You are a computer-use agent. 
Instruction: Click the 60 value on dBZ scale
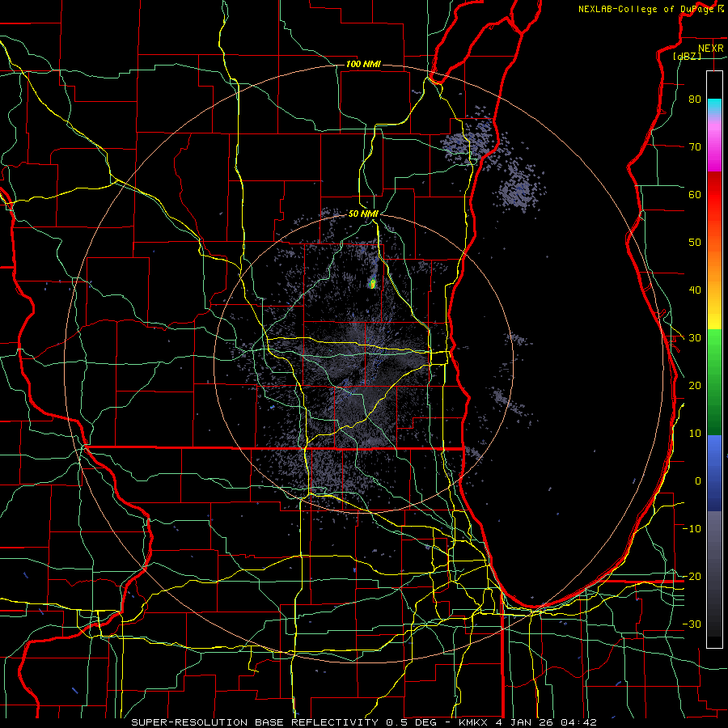pos(695,194)
